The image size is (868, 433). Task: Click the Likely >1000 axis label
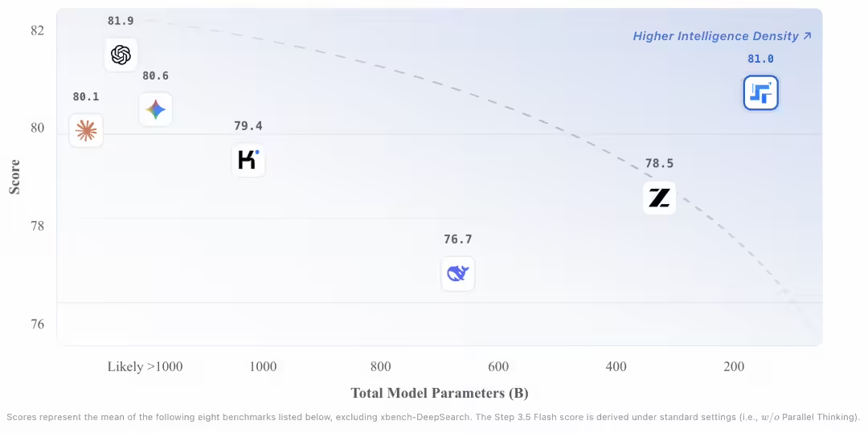pos(145,367)
